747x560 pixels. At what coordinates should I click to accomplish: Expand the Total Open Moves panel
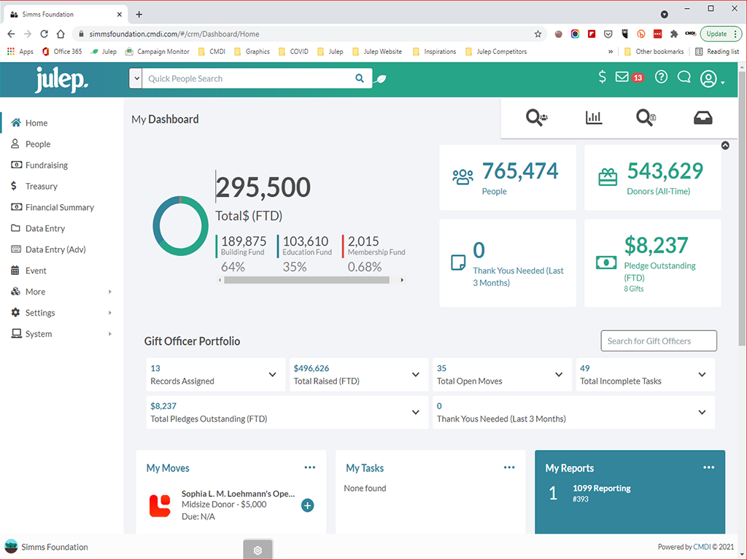[x=559, y=375]
